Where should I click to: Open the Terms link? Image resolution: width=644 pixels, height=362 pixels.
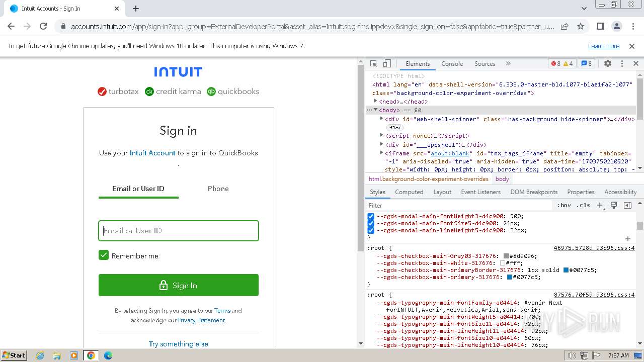(x=222, y=311)
